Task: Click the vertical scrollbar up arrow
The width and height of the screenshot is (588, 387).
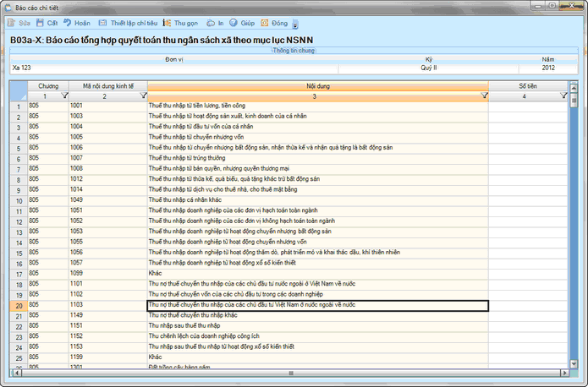Action: tap(574, 88)
